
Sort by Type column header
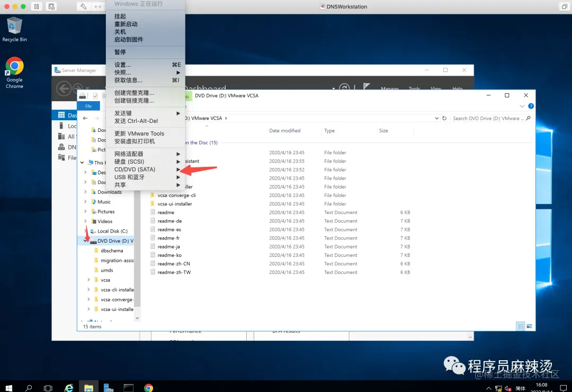(329, 130)
